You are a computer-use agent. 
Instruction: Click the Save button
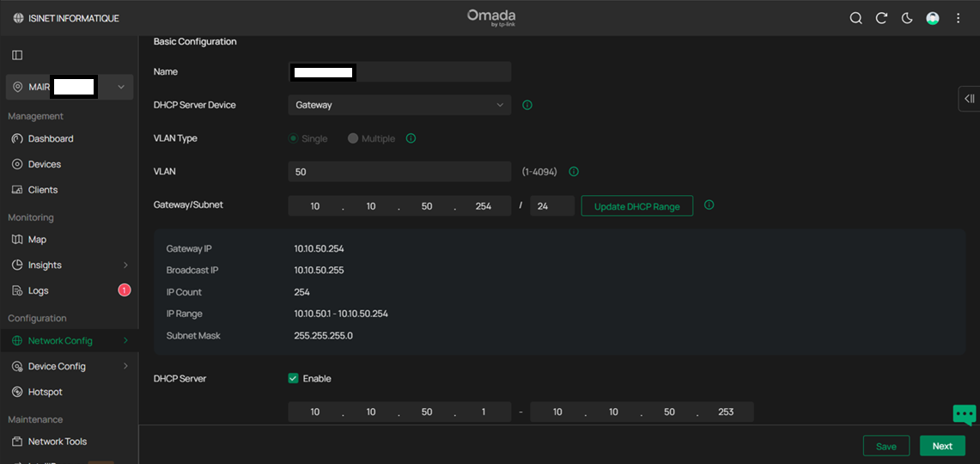pyautogui.click(x=886, y=446)
